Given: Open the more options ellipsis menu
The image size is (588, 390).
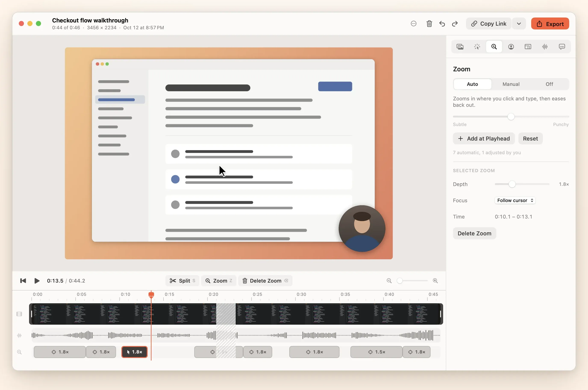Looking at the screenshot, I should 413,24.
